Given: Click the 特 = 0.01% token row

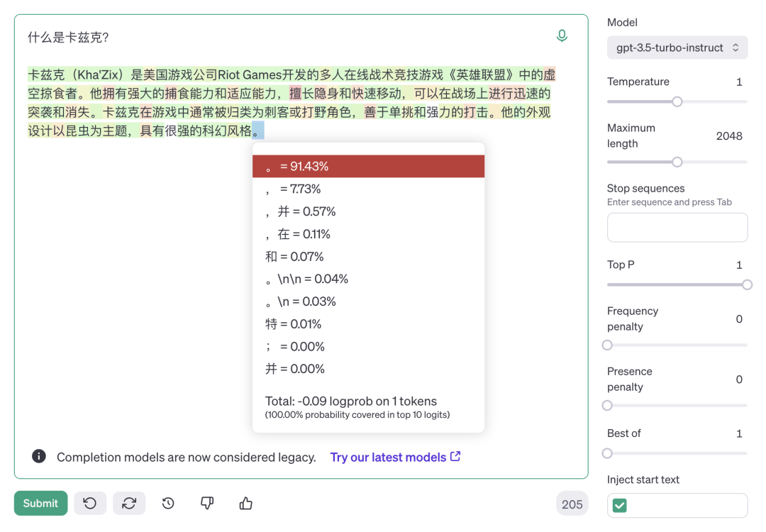Looking at the screenshot, I should [x=368, y=324].
